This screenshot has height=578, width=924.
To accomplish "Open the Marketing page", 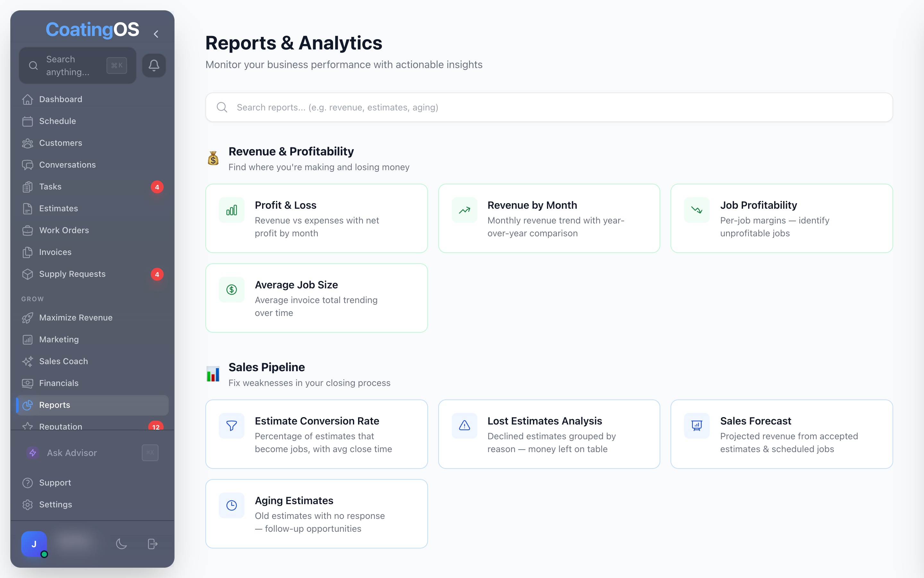I will pyautogui.click(x=92, y=339).
